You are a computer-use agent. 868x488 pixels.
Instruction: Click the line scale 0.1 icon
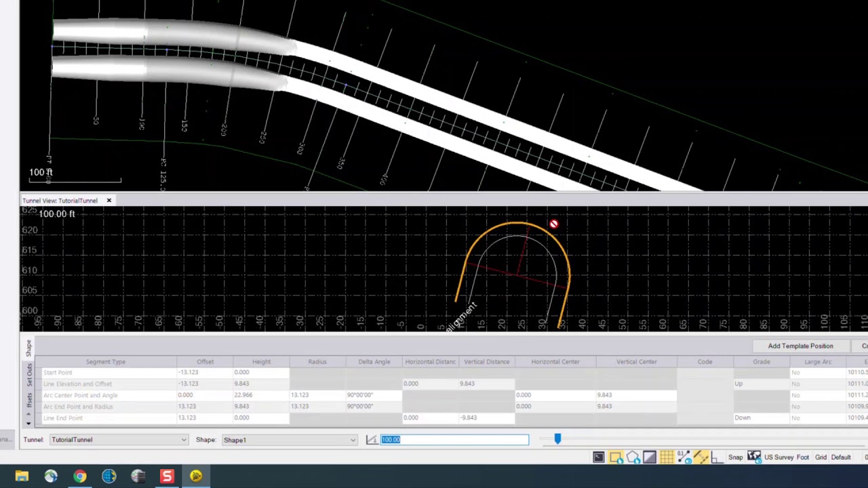[x=684, y=457]
